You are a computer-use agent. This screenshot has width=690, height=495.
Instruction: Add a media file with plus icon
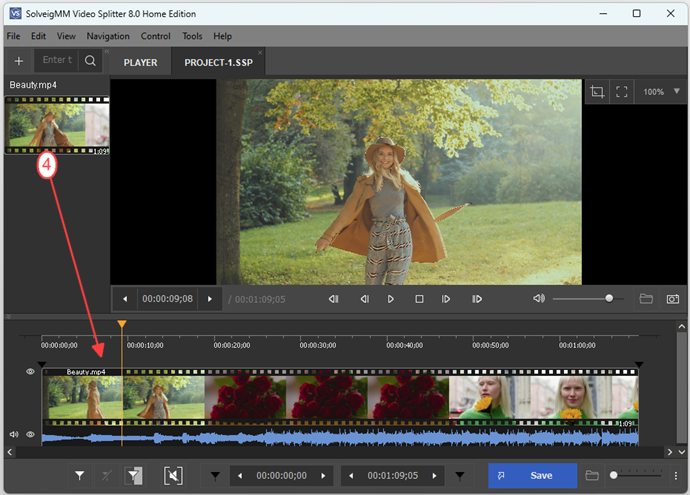18,61
